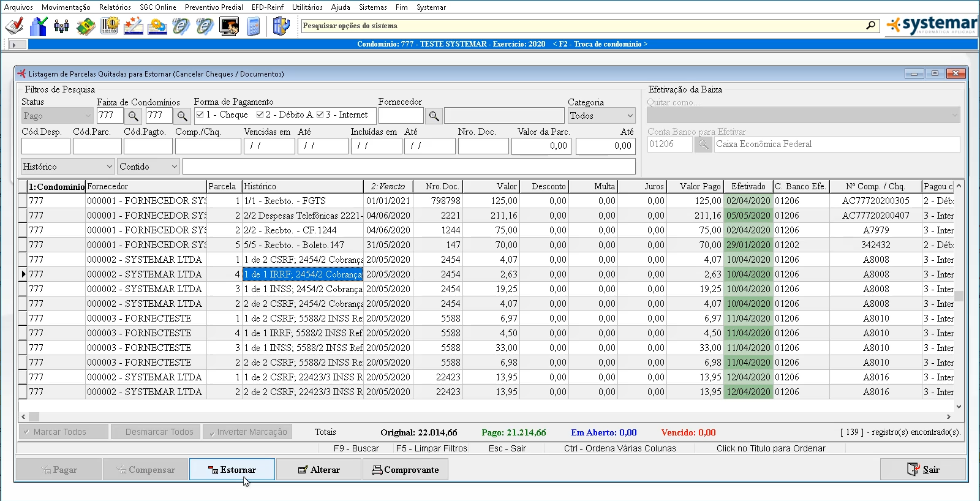Toggle the 2 - Débito A. checkbox

pos(260,115)
